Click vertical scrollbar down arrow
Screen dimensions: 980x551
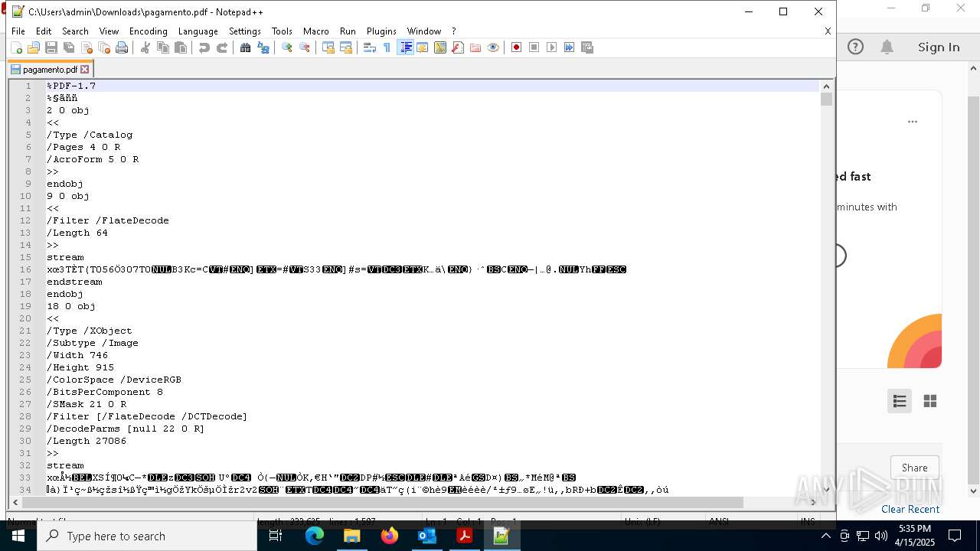pos(825,491)
